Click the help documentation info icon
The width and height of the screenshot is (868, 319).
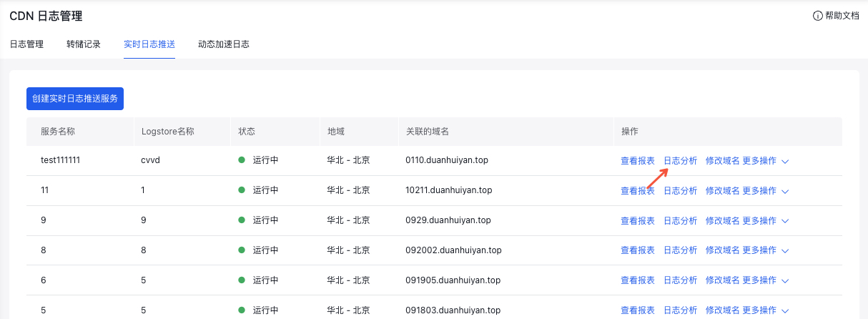point(818,16)
